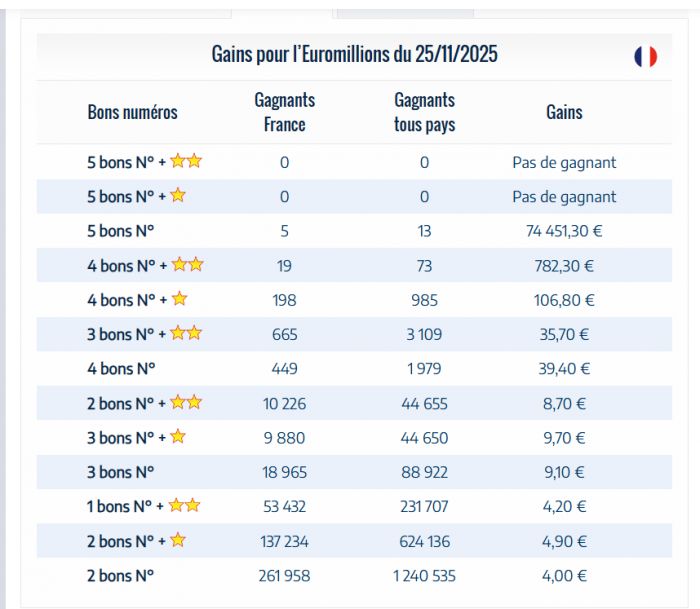Viewport: 700px width, 609px height.
Task: Click the double stars beside 2 bons N°
Action: 186,403
